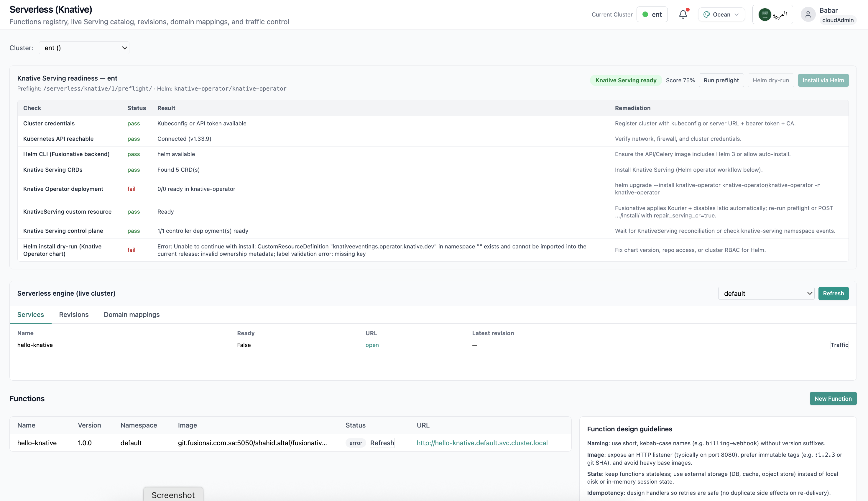
Task: Switch to the Domain mappings tab
Action: [132, 315]
